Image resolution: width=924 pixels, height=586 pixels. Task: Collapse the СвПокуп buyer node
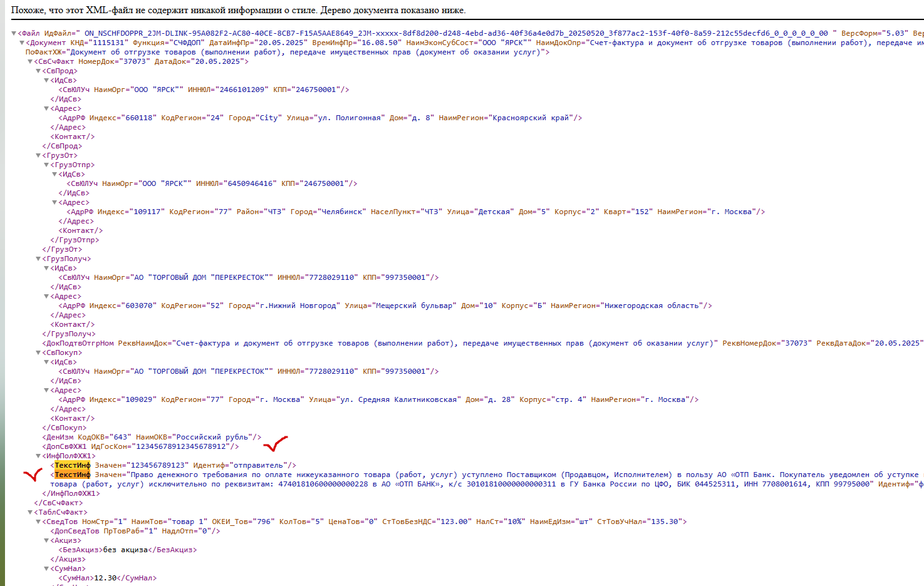38,352
